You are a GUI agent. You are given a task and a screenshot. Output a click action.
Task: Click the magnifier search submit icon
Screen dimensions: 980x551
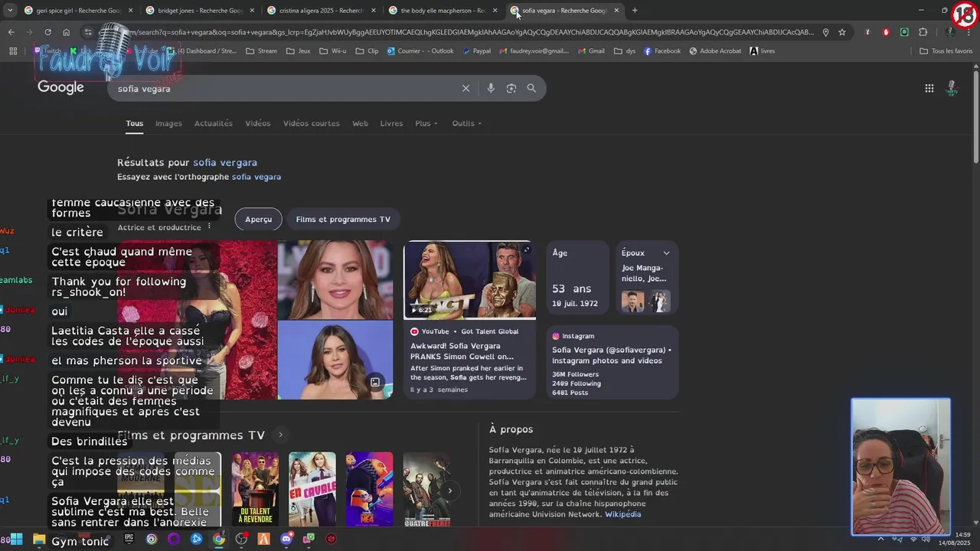[531, 88]
